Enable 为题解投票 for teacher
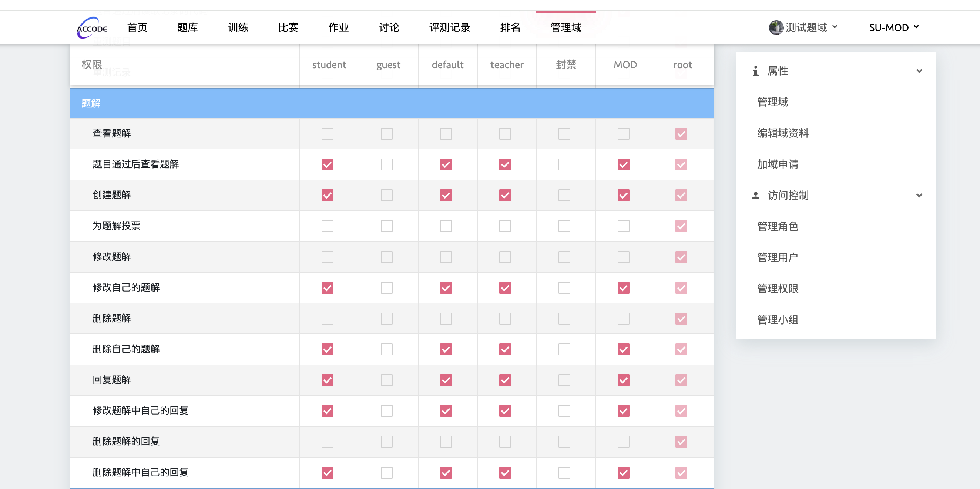 (505, 226)
